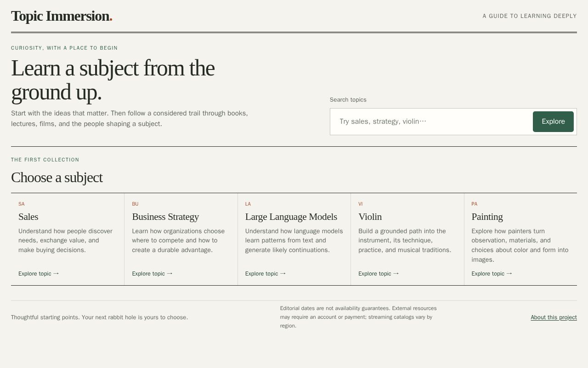Click "CURIOSITY, WITH A PLACE TO BEGIN" text
588x368 pixels.
[x=64, y=48]
